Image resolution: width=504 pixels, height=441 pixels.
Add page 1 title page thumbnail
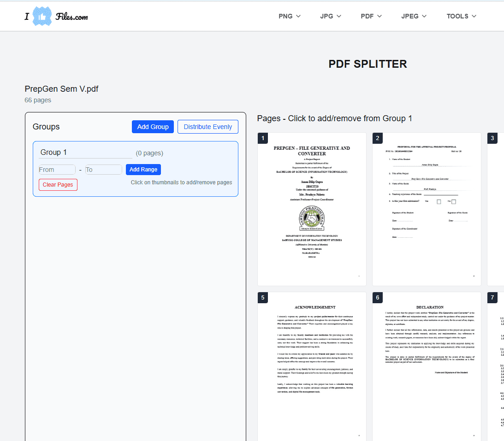point(312,209)
